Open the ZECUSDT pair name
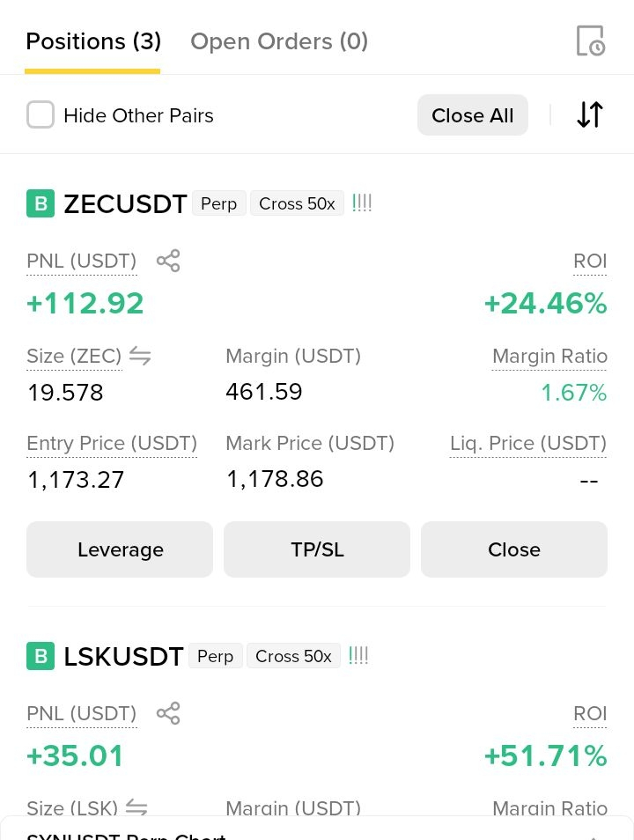 (x=125, y=204)
